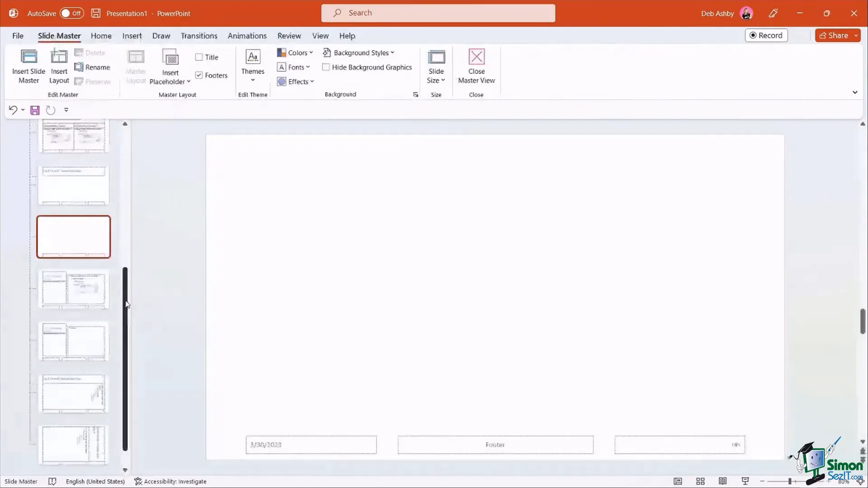Screen dimensions: 868x488
Task: Switch to the Animations tab
Action: click(247, 36)
